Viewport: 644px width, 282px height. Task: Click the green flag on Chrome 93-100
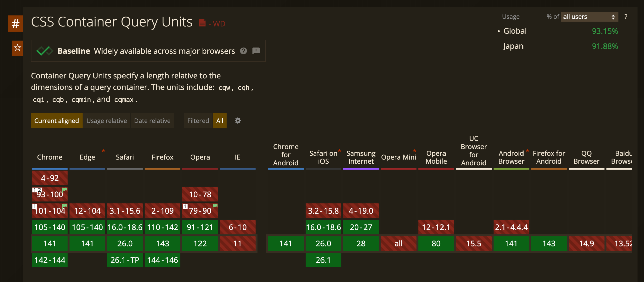(x=65, y=189)
